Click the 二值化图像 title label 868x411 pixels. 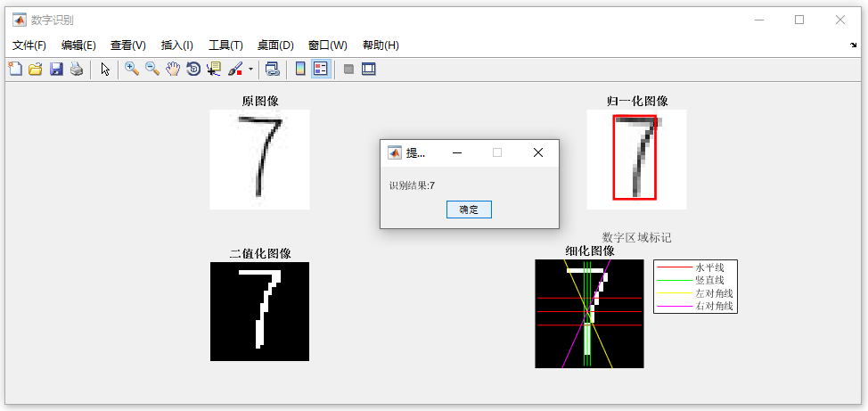pos(260,254)
